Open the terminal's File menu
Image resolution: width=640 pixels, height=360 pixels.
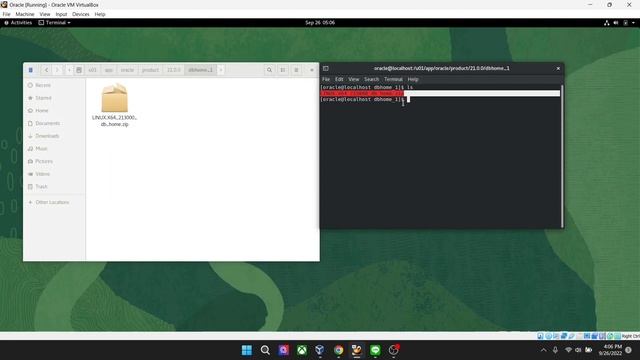[x=326, y=79]
